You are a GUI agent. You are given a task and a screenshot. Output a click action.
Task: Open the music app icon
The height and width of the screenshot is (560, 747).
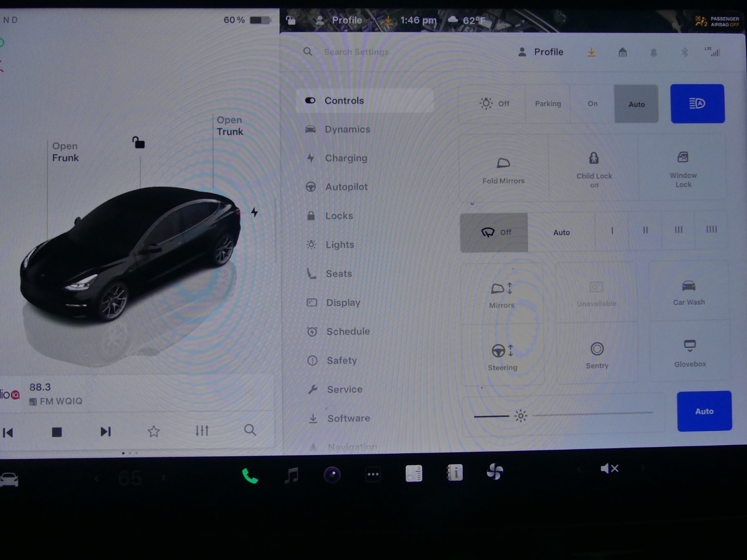[x=292, y=474]
